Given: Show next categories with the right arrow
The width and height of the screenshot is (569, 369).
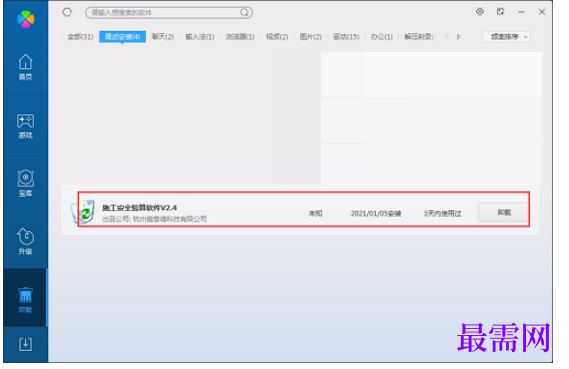Looking at the screenshot, I should pos(459,37).
